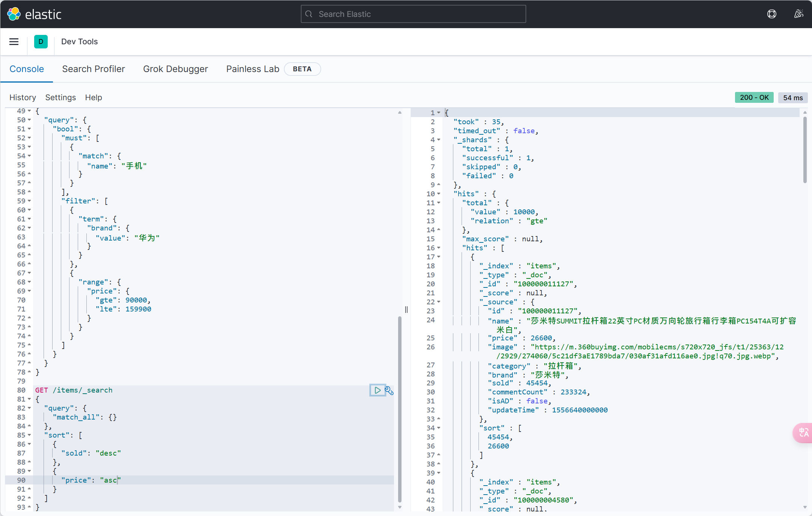Open the help menu lifebuoy icon
The height and width of the screenshot is (516, 812).
(x=771, y=14)
